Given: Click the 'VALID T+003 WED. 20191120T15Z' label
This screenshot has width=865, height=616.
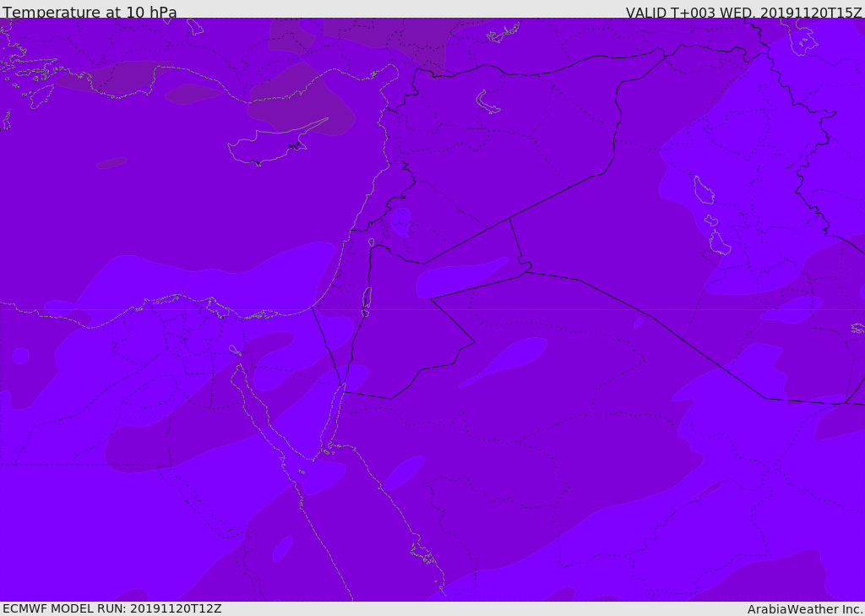Looking at the screenshot, I should click(743, 12).
